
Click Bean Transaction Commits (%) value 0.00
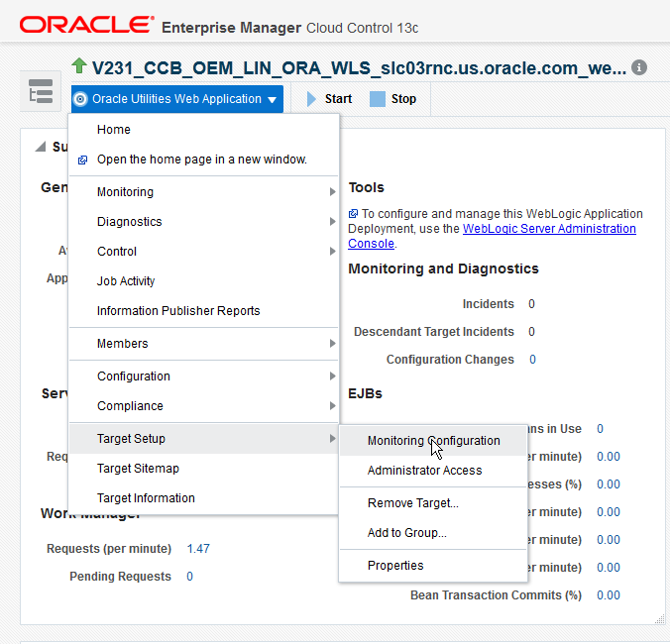[x=609, y=594]
